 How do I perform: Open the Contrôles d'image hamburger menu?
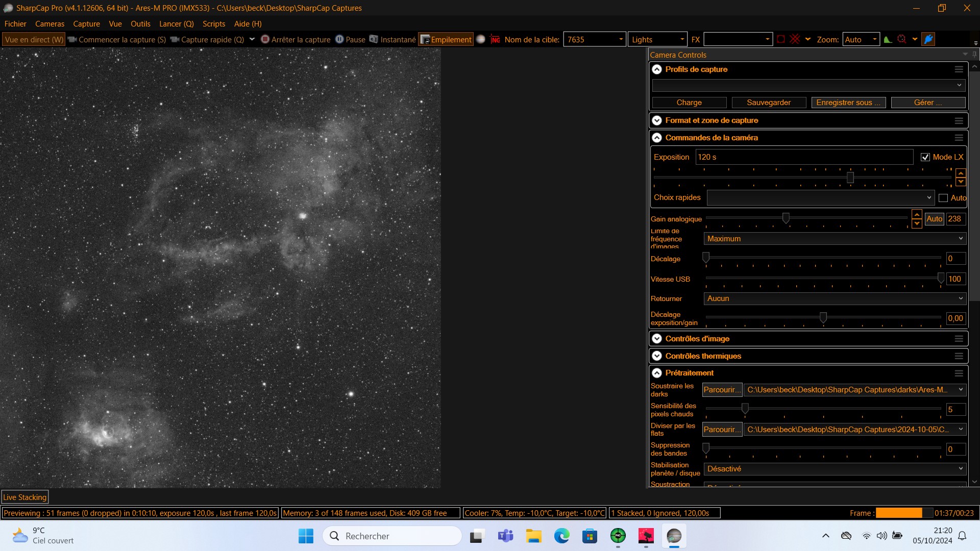click(x=959, y=339)
